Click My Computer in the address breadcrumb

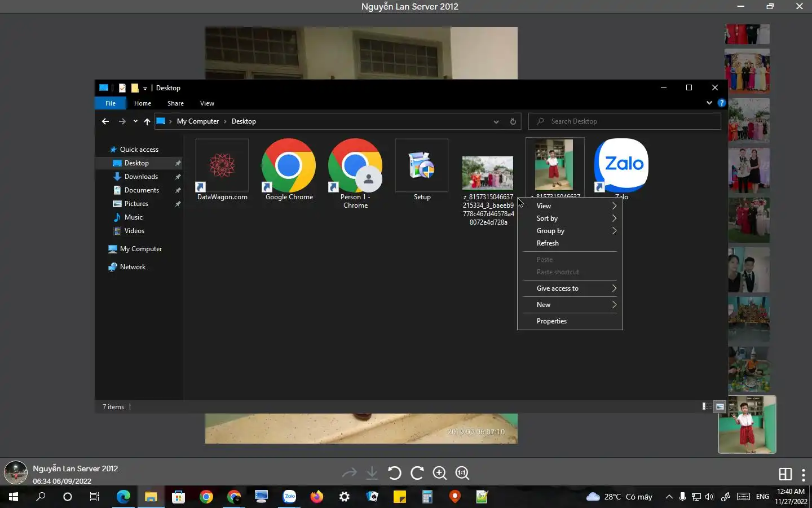(x=198, y=121)
